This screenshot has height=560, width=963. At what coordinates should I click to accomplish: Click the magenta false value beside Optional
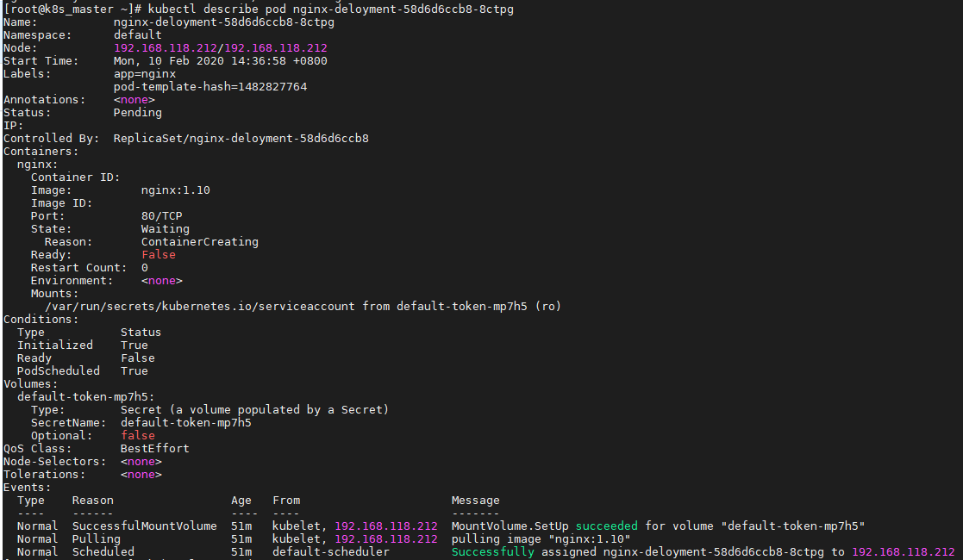tap(138, 436)
